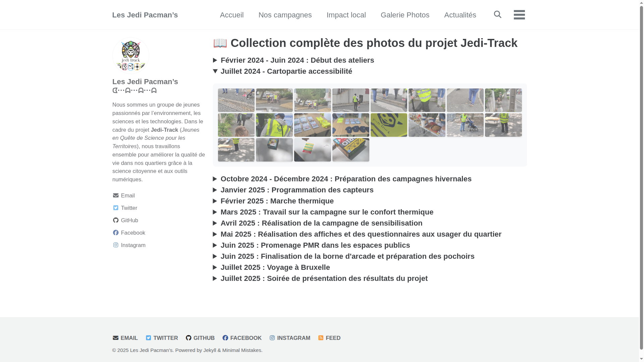Collapse the Juillet 2024 Cartopartie section
The height and width of the screenshot is (362, 644).
(x=286, y=71)
